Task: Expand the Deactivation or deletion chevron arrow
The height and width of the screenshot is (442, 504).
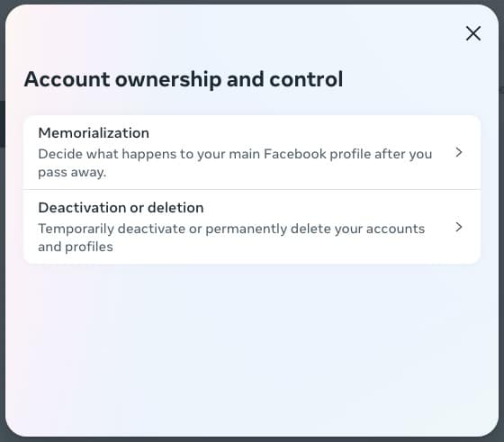Action: [x=459, y=227]
